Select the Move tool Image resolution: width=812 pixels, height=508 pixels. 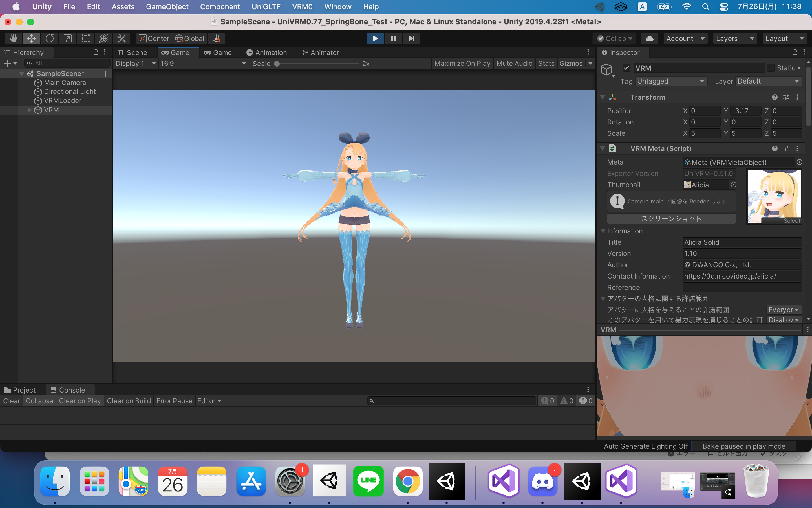point(32,38)
